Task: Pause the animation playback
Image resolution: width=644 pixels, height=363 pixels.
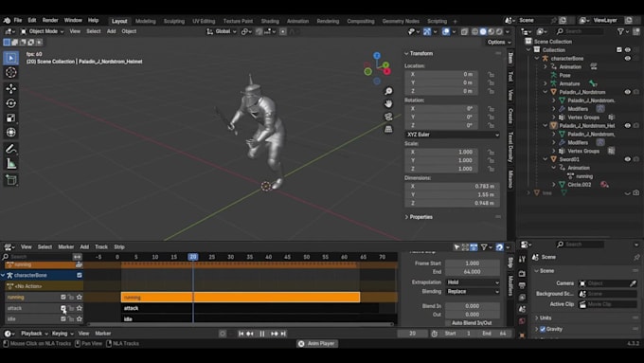Action: (x=262, y=334)
